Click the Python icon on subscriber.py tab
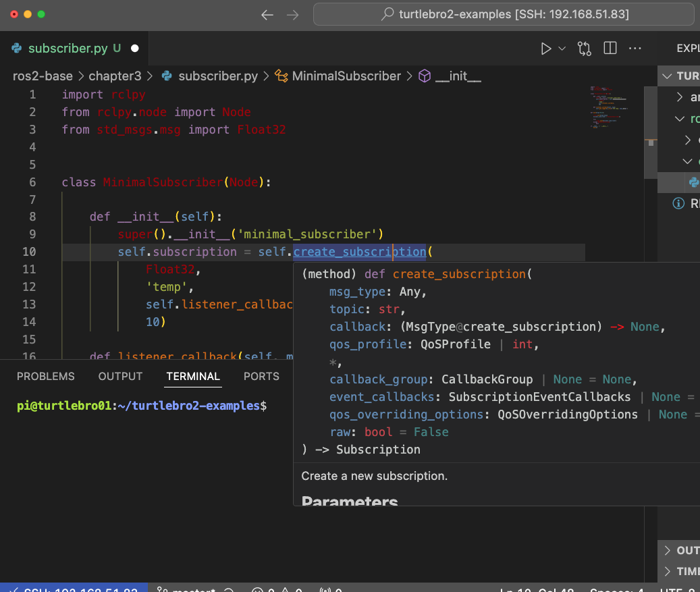The height and width of the screenshot is (592, 700). pyautogui.click(x=15, y=48)
